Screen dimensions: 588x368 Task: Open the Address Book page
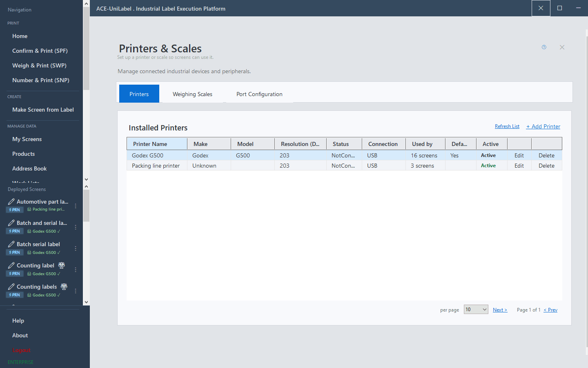29,168
